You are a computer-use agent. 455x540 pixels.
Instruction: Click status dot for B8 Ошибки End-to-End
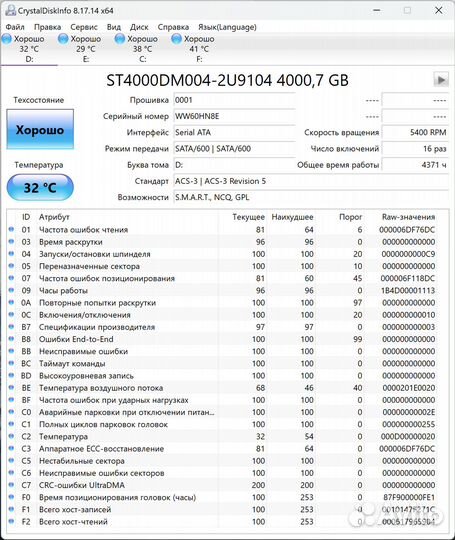tap(11, 339)
